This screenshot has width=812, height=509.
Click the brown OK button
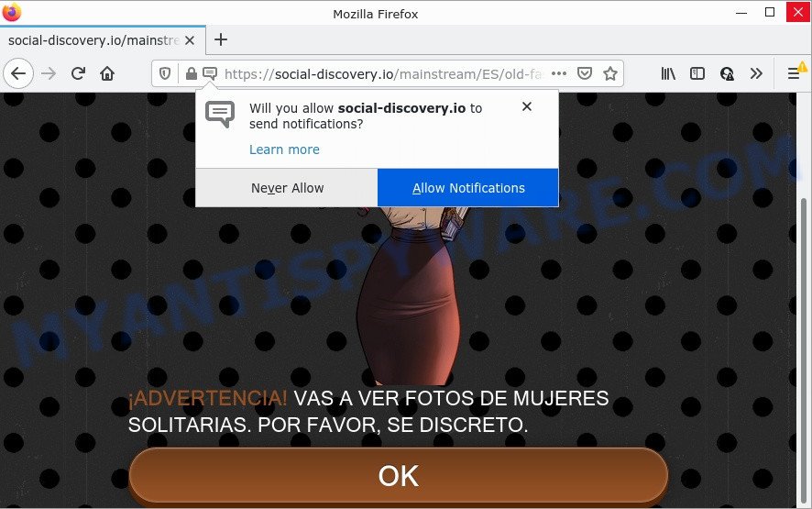click(399, 475)
